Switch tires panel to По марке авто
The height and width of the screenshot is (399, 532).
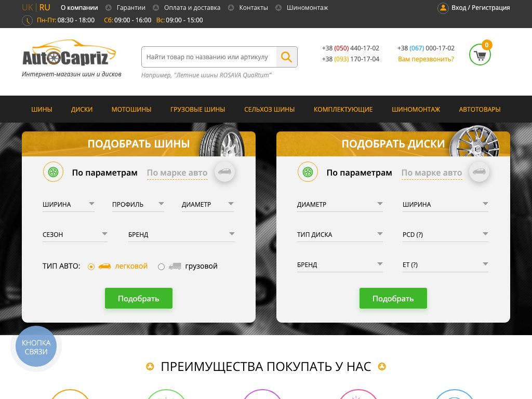coord(177,172)
